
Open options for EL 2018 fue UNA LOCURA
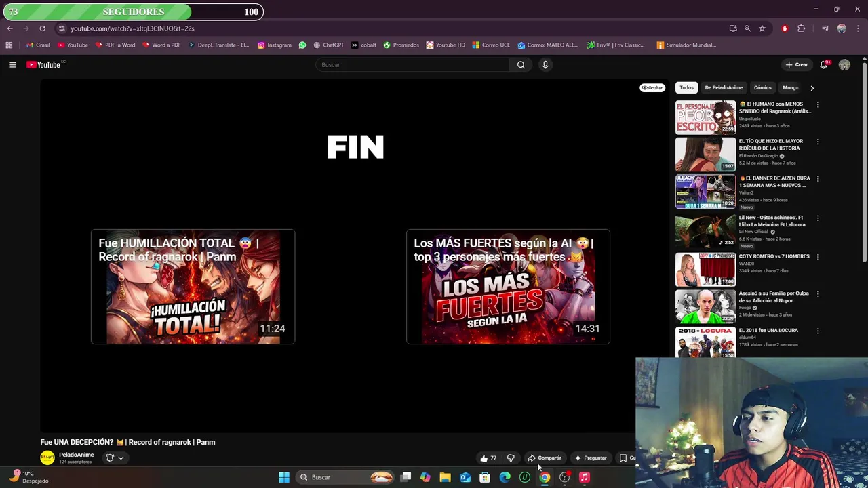coord(818,331)
